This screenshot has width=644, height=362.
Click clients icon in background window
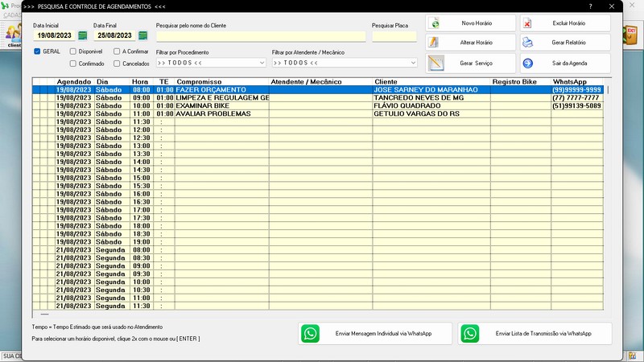(14, 35)
